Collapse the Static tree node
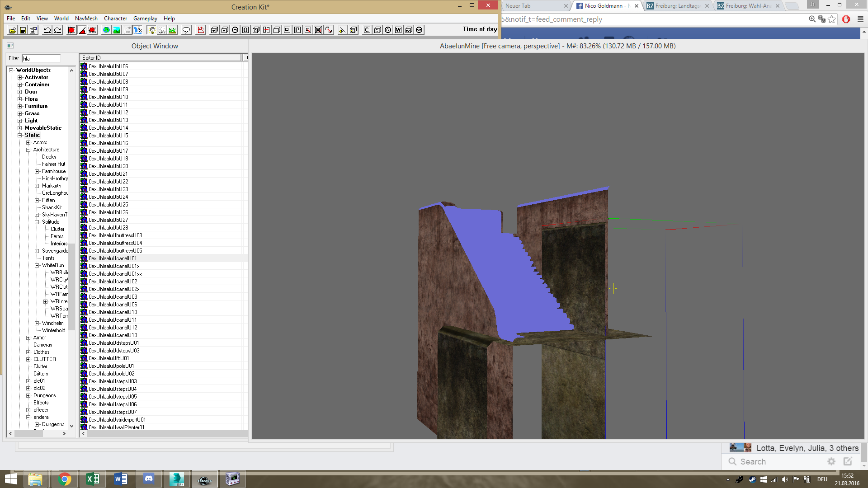The image size is (868, 488). 20,136
